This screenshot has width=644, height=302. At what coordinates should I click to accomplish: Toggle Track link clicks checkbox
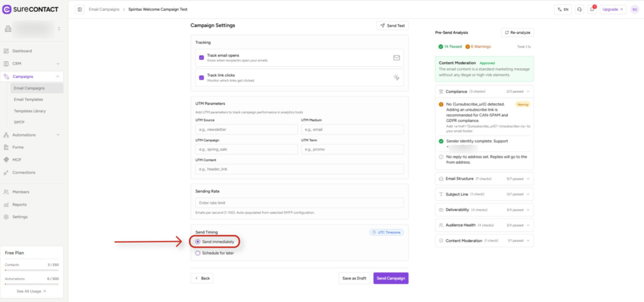point(201,77)
